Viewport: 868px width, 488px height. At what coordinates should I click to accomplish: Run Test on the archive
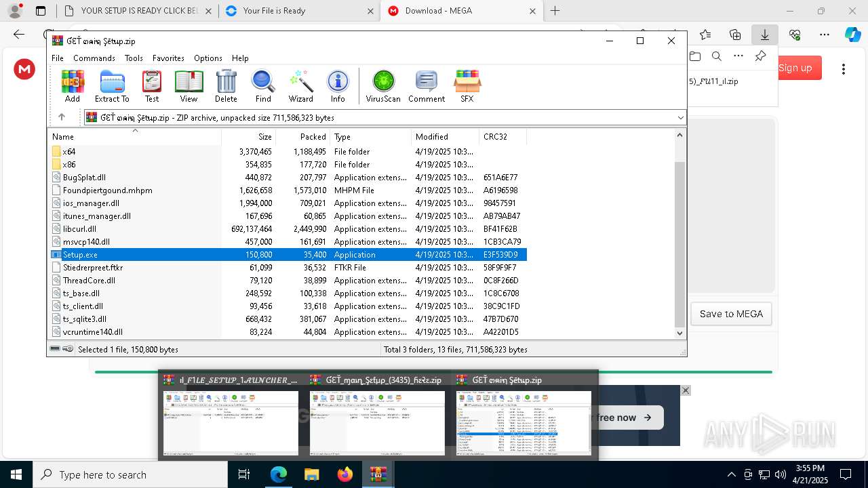click(x=152, y=86)
